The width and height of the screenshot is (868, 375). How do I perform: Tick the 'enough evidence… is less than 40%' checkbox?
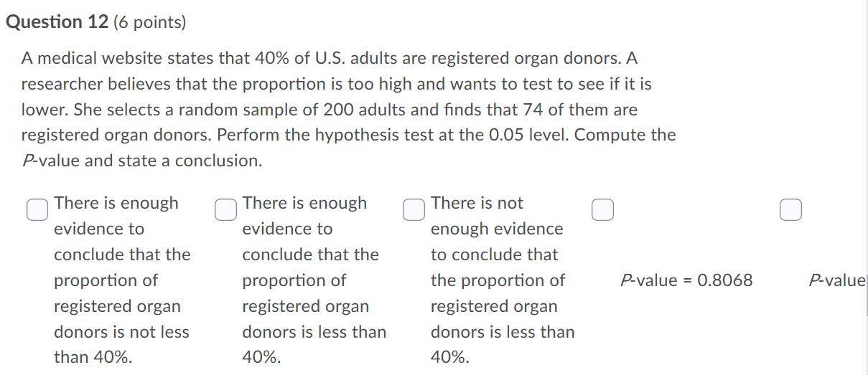(x=226, y=209)
